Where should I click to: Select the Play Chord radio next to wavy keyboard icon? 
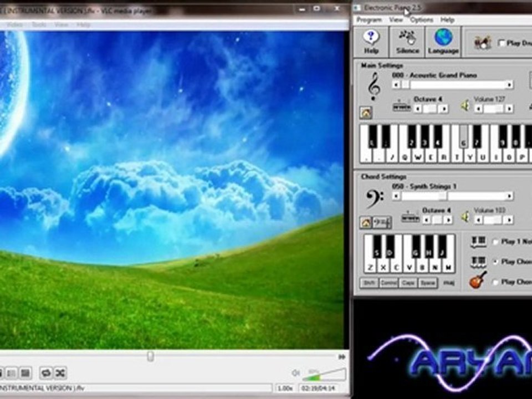(x=495, y=262)
